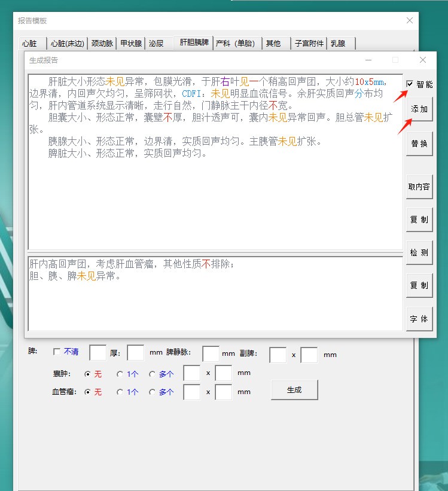The image size is (448, 491).
Task: Click 复制 button between 取内容 and 检测
Action: (419, 219)
